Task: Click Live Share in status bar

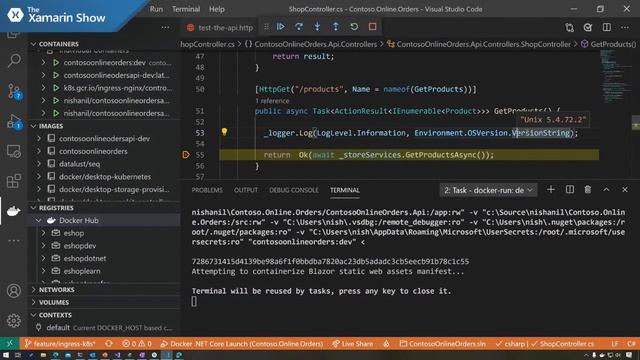Action: [x=352, y=343]
